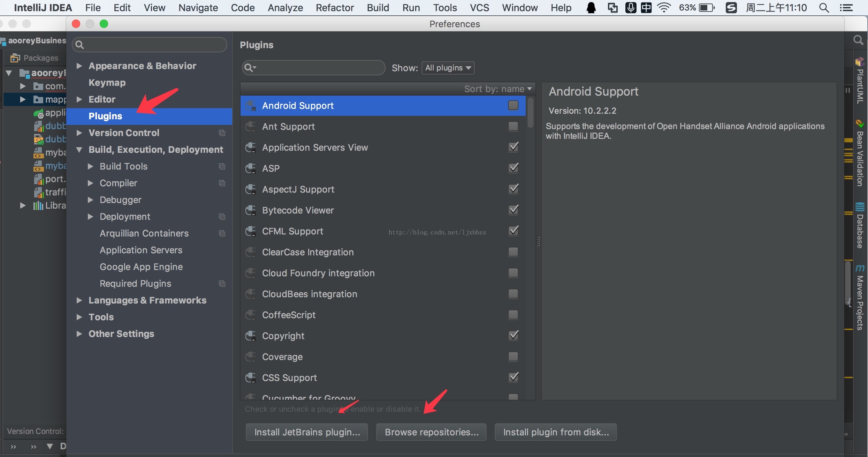Click the CoffeeScript plugin icon
Image resolution: width=868 pixels, height=457 pixels.
pyautogui.click(x=251, y=315)
